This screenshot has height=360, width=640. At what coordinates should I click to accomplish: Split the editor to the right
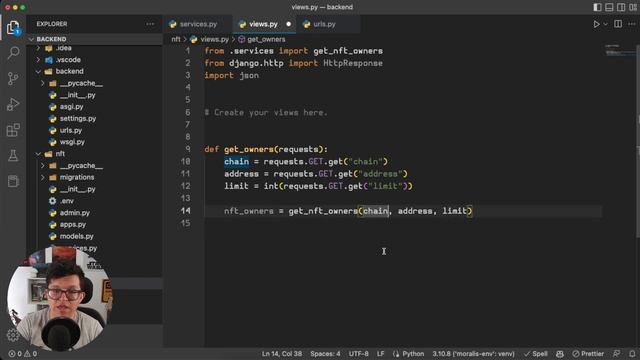click(618, 24)
